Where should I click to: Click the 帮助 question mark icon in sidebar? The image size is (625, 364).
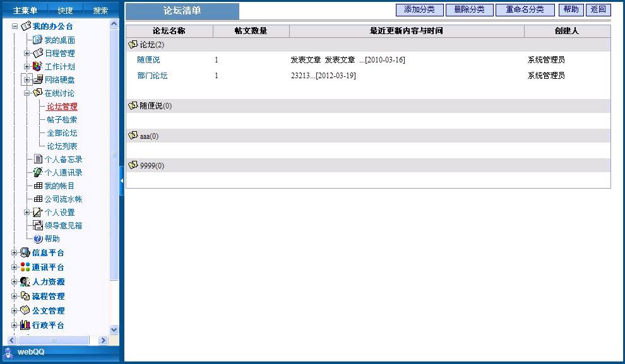(x=38, y=238)
